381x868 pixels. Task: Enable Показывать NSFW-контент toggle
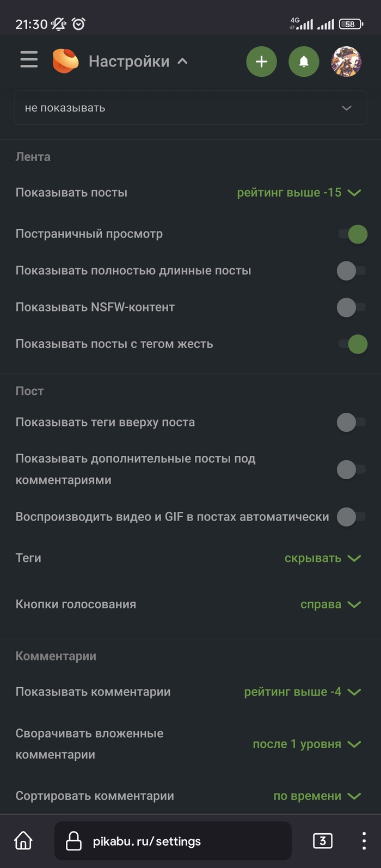351,308
